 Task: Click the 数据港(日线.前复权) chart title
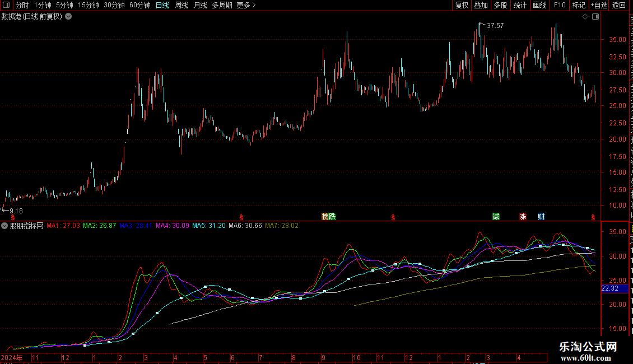(x=32, y=17)
